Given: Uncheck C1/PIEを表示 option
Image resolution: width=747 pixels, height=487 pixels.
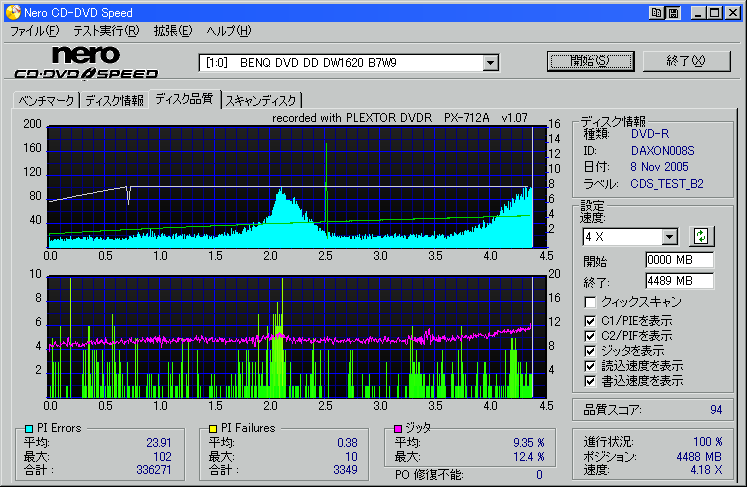Looking at the screenshot, I should (x=591, y=320).
